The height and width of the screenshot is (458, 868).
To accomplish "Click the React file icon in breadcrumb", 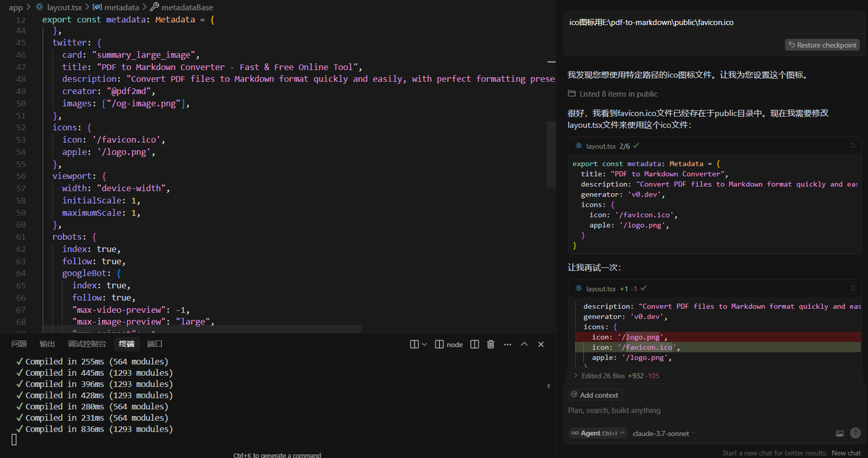I will pos(40,7).
